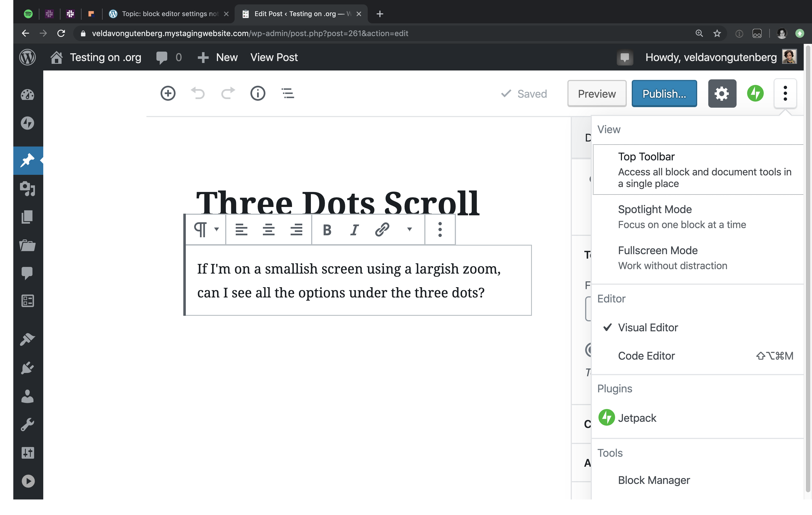
Task: Click the insert link icon
Action: [x=382, y=230]
